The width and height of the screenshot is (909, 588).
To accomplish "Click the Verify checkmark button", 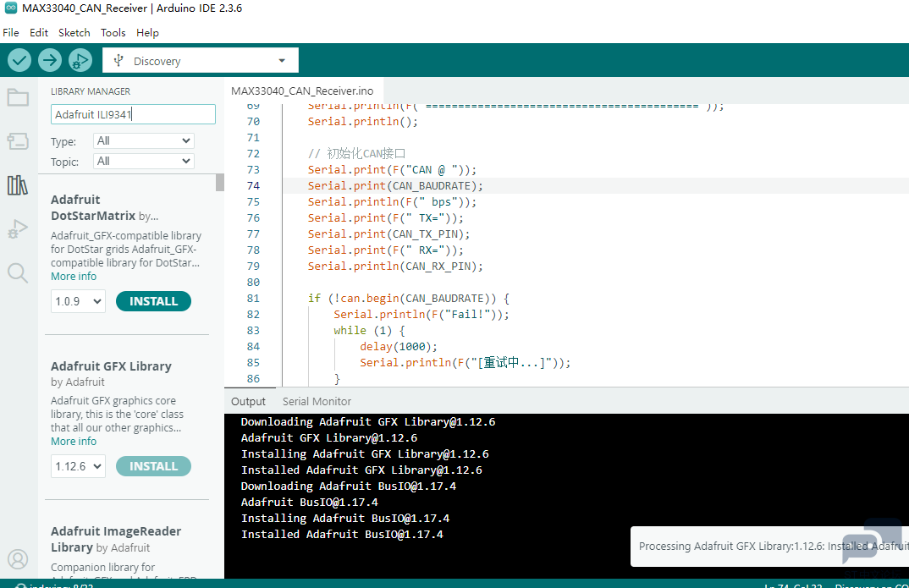I will [x=19, y=60].
